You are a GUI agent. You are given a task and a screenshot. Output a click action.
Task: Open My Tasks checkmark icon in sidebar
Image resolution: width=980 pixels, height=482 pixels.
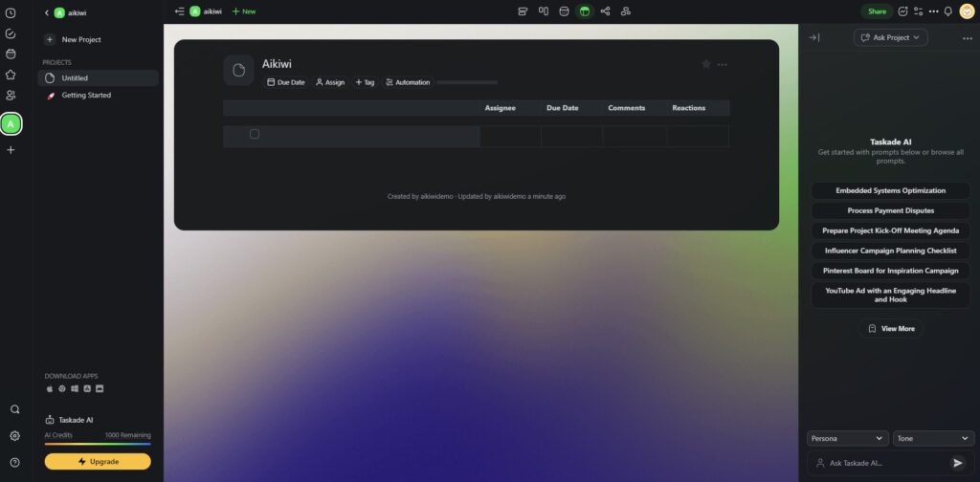pos(11,33)
